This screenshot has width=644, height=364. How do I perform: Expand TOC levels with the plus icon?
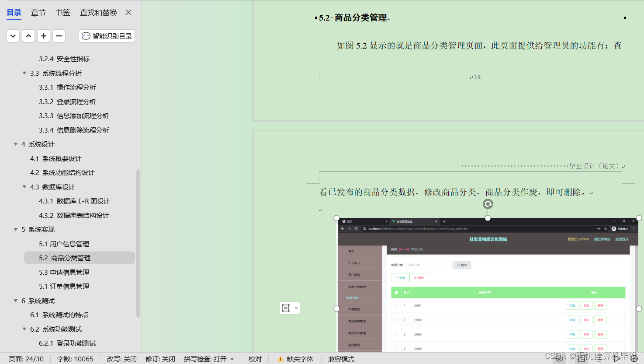pos(43,35)
